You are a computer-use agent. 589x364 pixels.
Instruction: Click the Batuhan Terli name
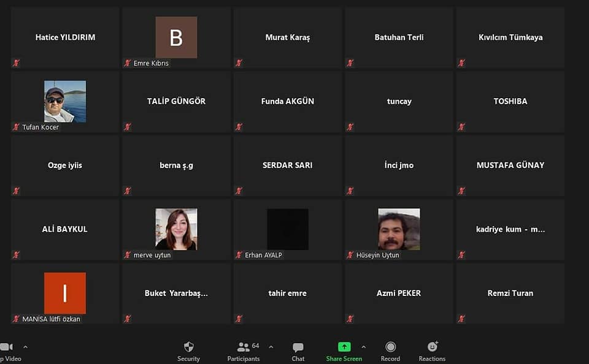click(399, 37)
